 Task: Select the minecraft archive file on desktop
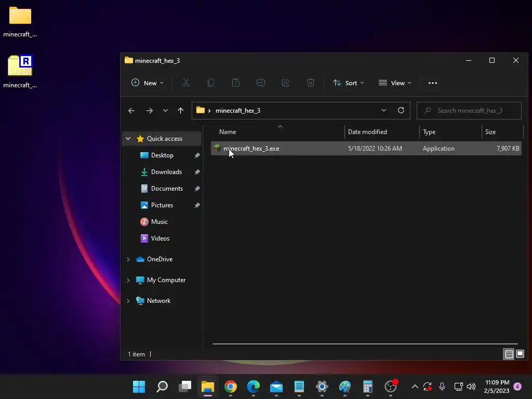(x=20, y=72)
